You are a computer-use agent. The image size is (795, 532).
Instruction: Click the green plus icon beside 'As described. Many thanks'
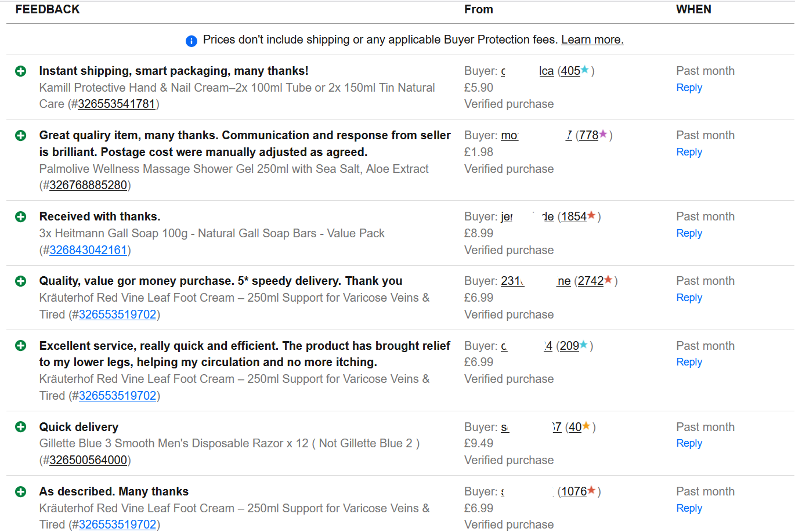coord(21,492)
